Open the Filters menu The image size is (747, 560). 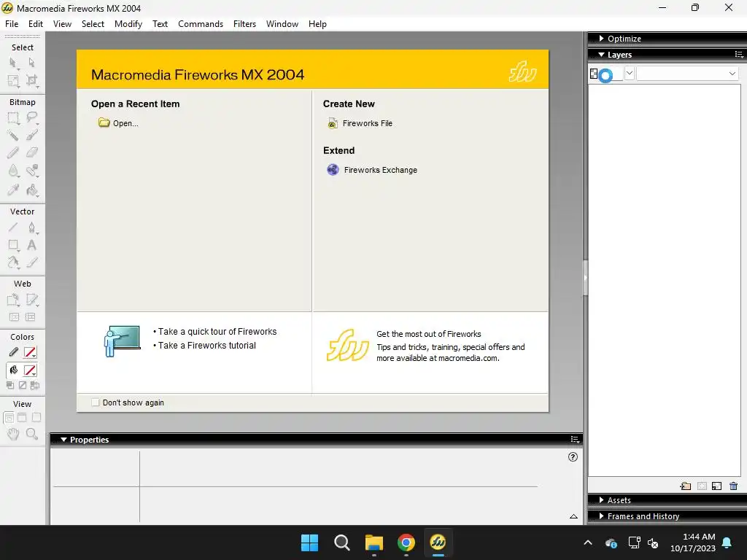coord(244,24)
